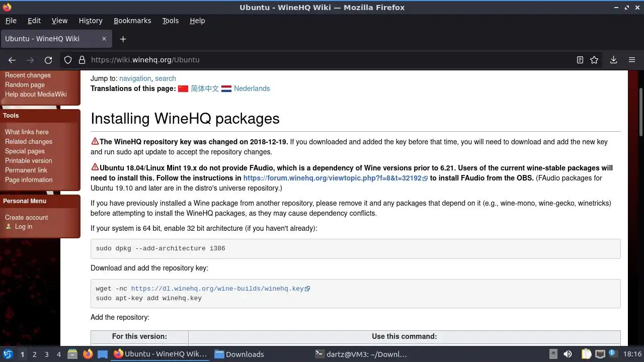Launch Firefox from the panel quick launcher
644x362 pixels.
[88, 354]
